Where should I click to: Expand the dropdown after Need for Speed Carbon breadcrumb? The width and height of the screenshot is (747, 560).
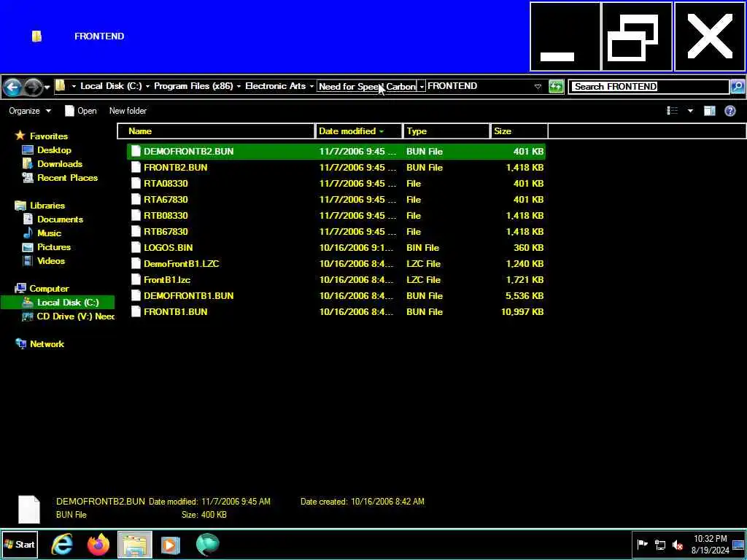[x=422, y=86]
